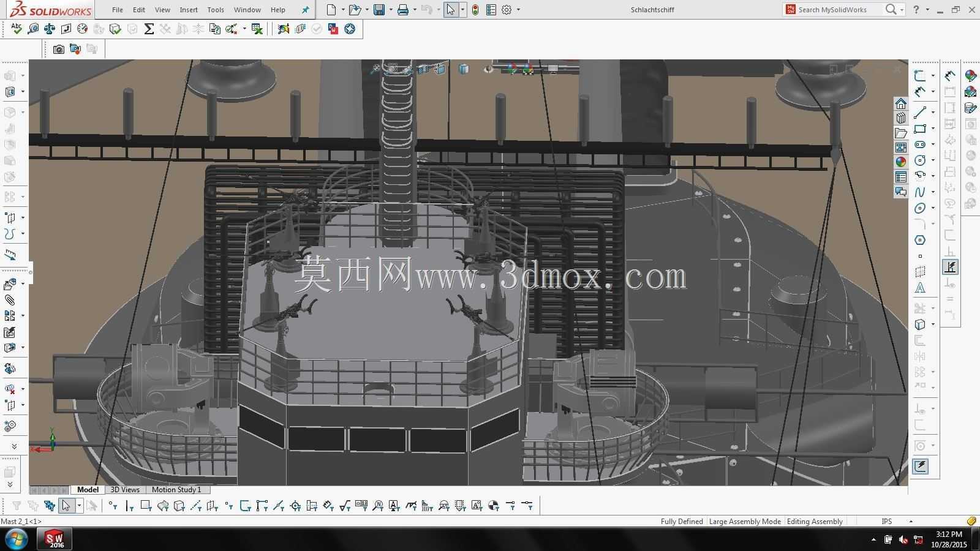This screenshot has height=551, width=980.
Task: Take a screen capture with camera icon
Action: tap(59, 49)
